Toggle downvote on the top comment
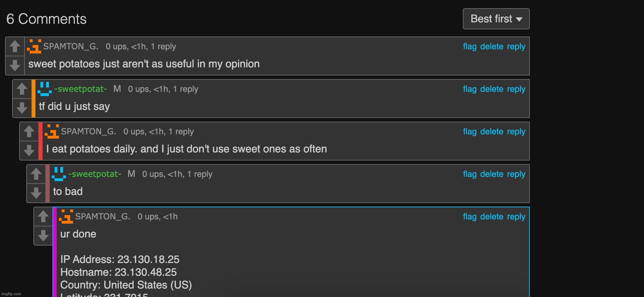The width and height of the screenshot is (644, 297). click(x=15, y=65)
